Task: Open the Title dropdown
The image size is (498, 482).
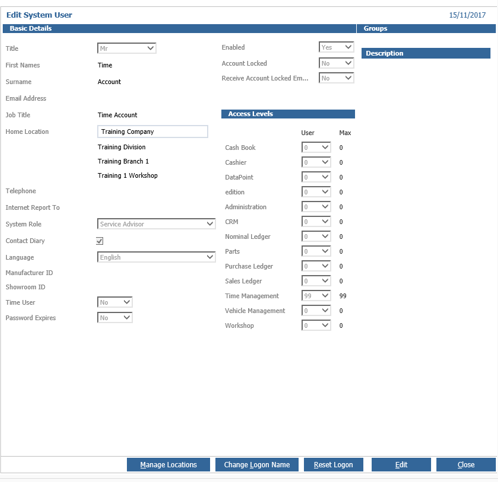Action: [x=127, y=48]
